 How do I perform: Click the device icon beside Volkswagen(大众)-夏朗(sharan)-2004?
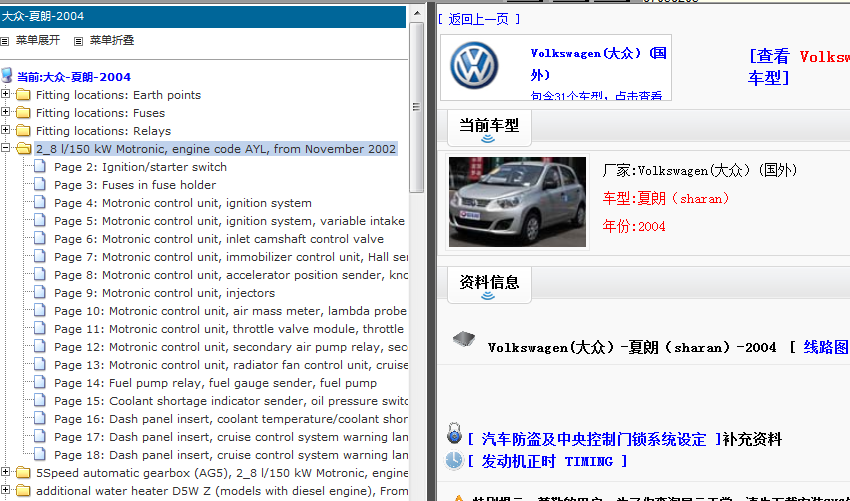[x=464, y=339]
